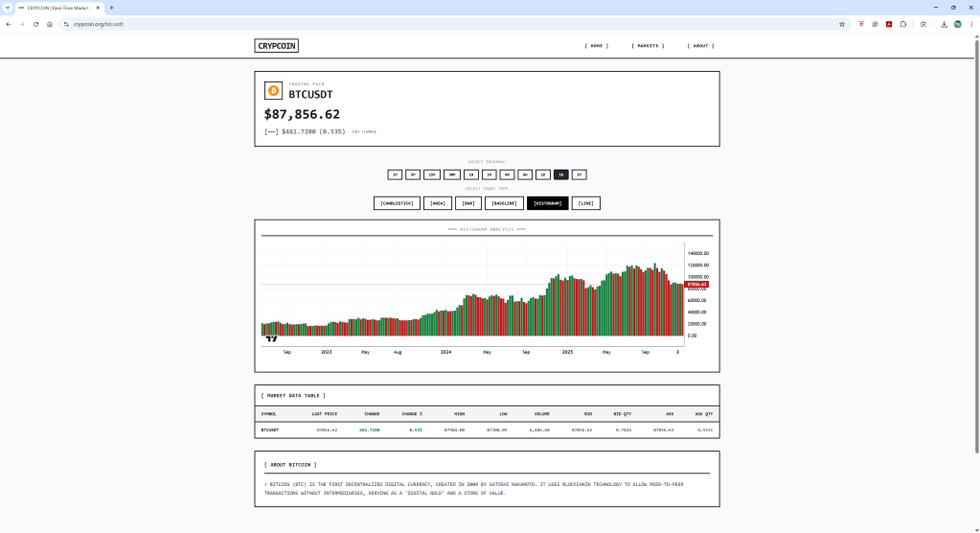The width and height of the screenshot is (980, 533).
Task: Select the 4H interval
Action: point(507,174)
